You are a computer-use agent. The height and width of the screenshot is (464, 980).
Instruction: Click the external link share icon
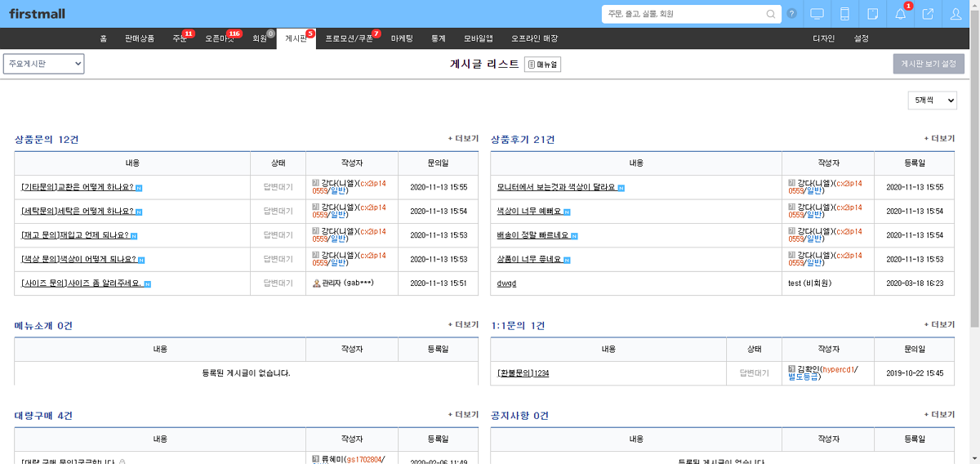point(928,14)
